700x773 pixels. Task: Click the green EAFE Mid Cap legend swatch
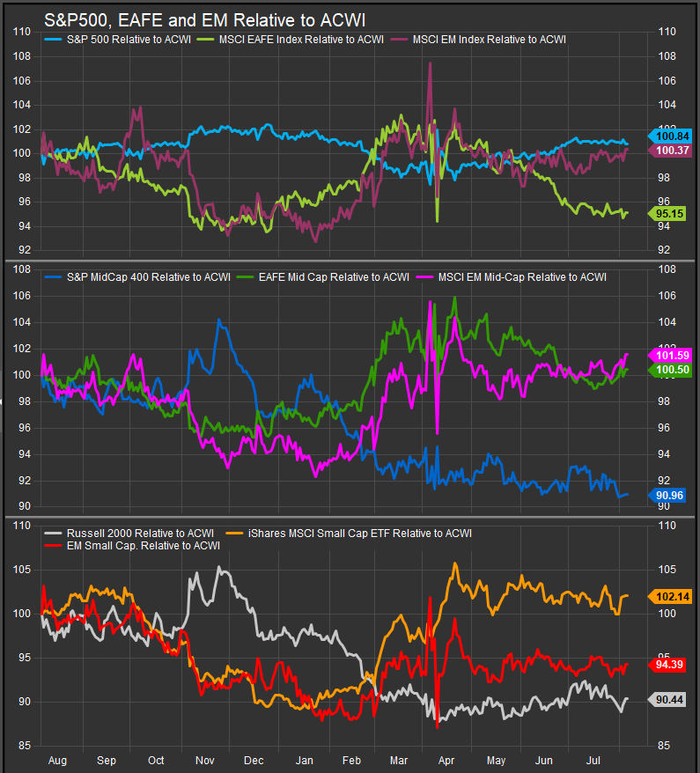point(245,277)
